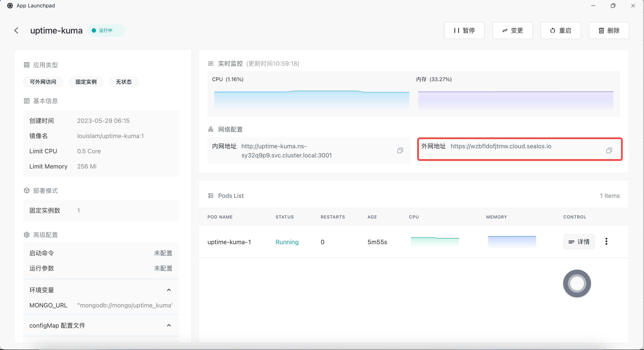
Task: Click the 应用类型 grid icon
Action: [x=27, y=65]
